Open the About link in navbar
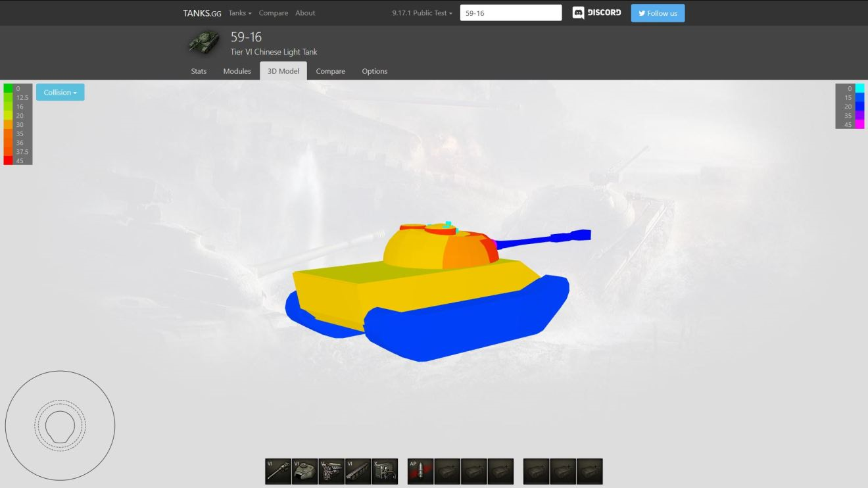The height and width of the screenshot is (488, 868). tap(305, 13)
